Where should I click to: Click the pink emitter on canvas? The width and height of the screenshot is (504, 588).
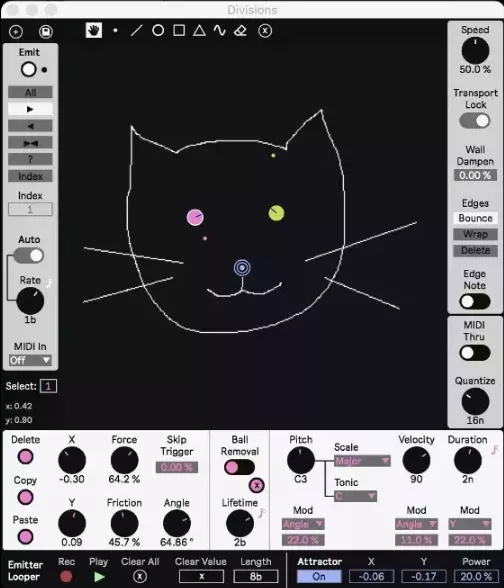195,217
